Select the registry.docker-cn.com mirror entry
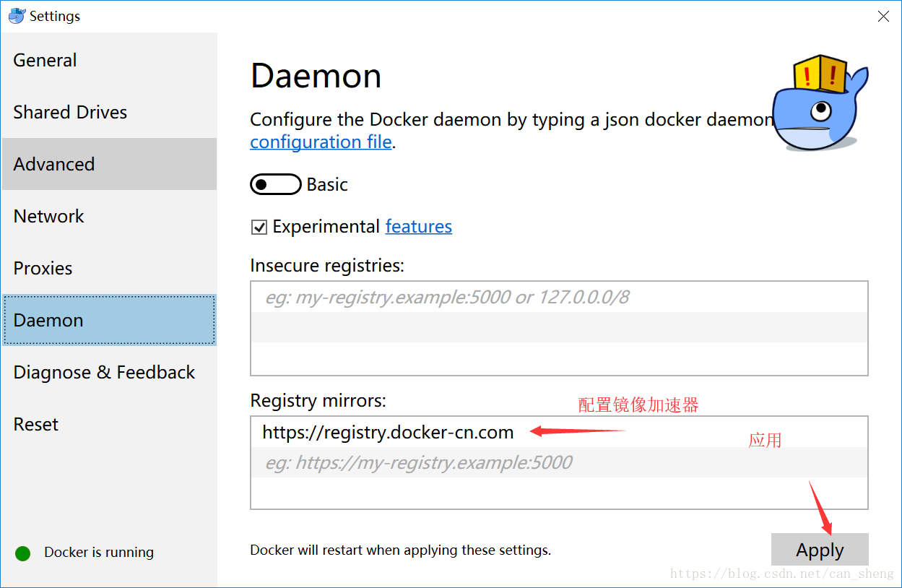 coord(388,432)
